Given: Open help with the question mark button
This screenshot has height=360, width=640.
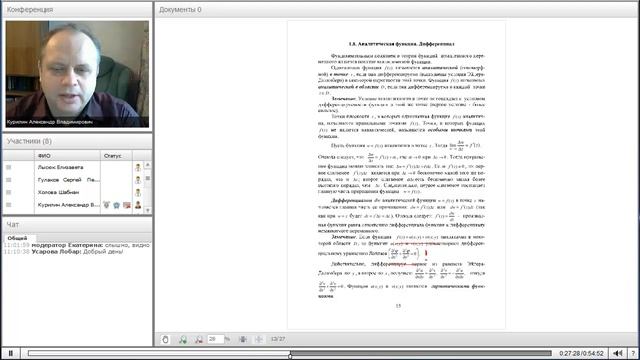Looking at the screenshot, I should tap(633, 353).
